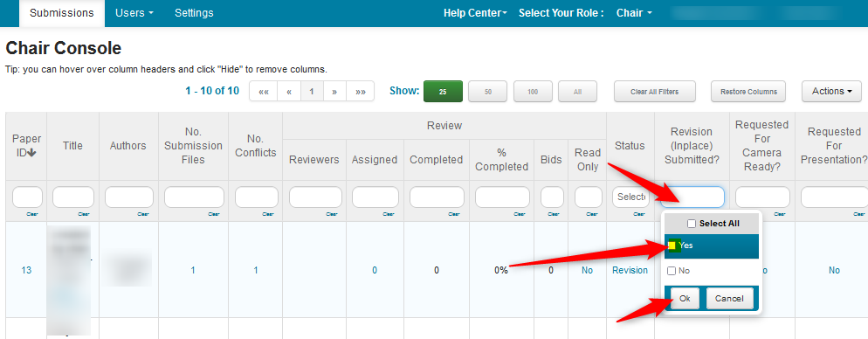Image resolution: width=868 pixels, height=339 pixels.
Task: Go to last page of results
Action: click(360, 92)
